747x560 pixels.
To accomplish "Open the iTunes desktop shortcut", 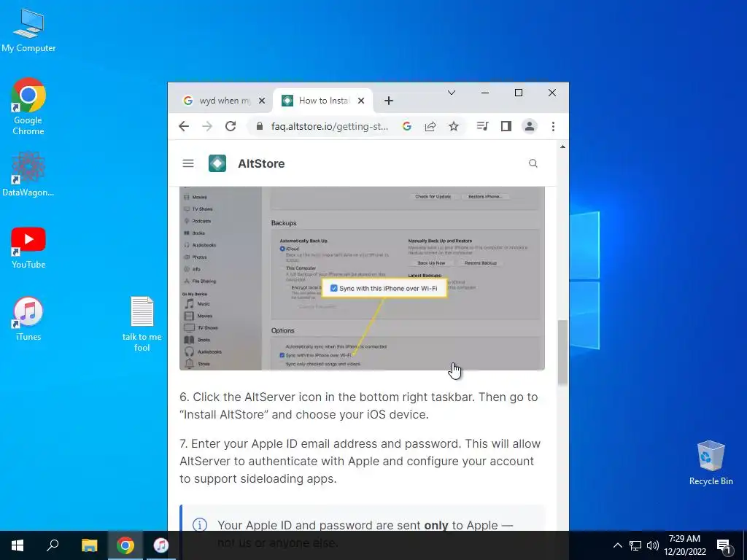I will point(28,319).
